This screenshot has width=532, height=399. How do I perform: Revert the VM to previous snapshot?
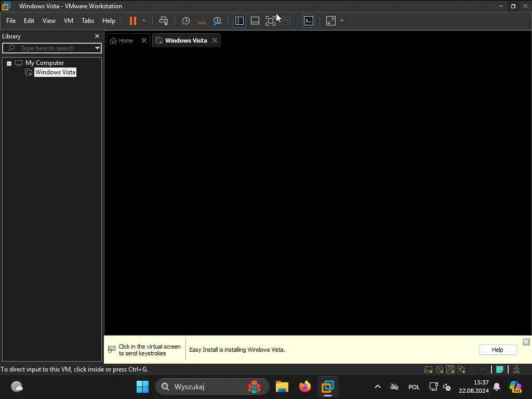coord(202,21)
